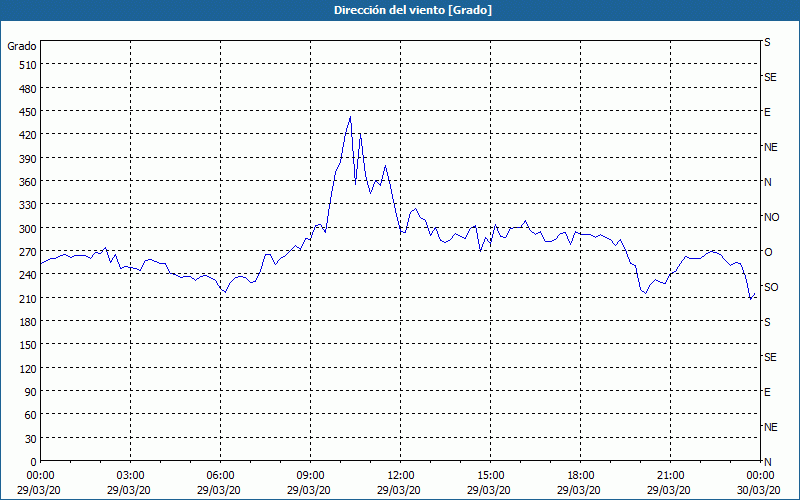
Task: Click the 15:00 time label
Action: point(490,476)
